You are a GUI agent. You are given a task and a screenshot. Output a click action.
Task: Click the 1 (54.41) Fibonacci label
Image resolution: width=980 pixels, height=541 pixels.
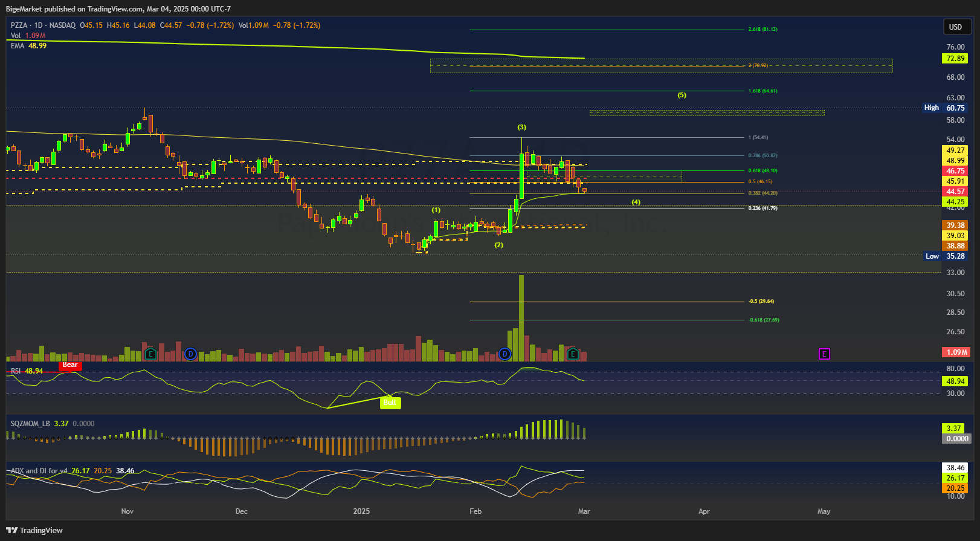coord(758,137)
